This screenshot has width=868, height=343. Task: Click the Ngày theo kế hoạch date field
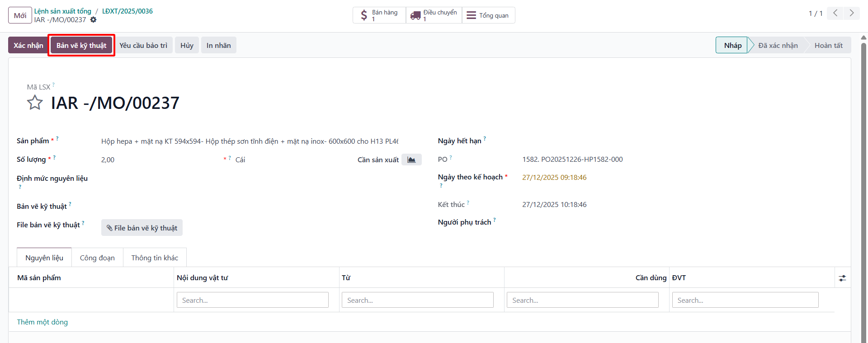[x=554, y=178]
